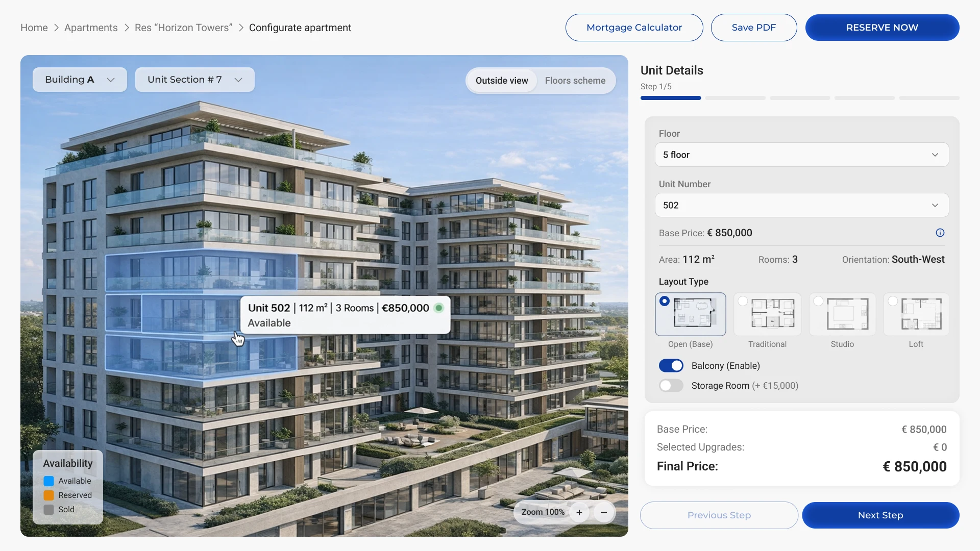Open the Mortgage Calculator

(634, 27)
